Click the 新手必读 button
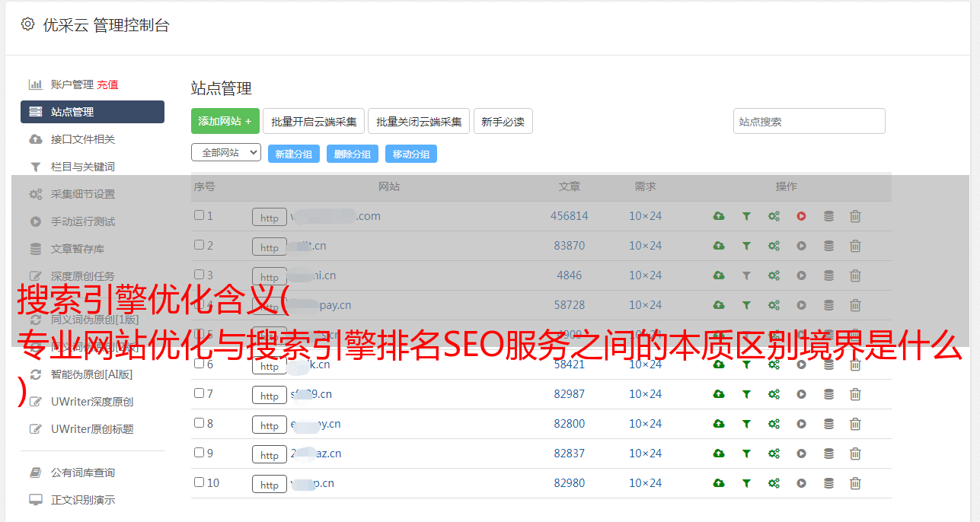The width and height of the screenshot is (980, 522). [503, 121]
